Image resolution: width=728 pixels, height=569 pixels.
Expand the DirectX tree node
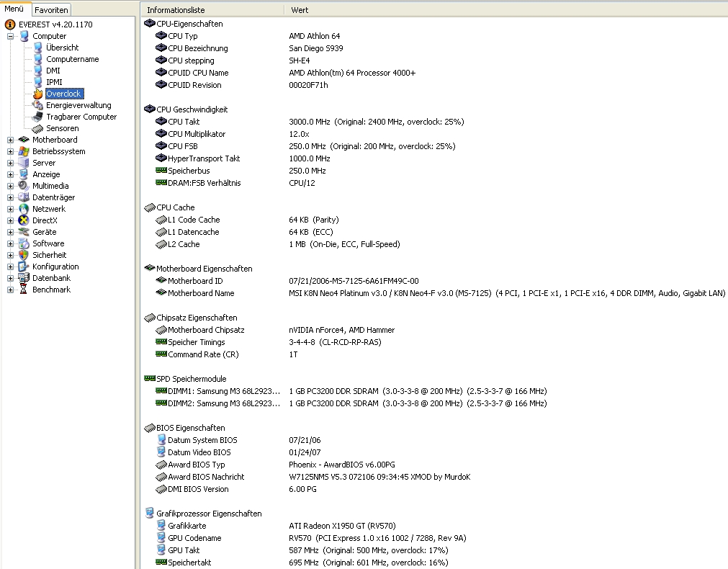click(10, 220)
